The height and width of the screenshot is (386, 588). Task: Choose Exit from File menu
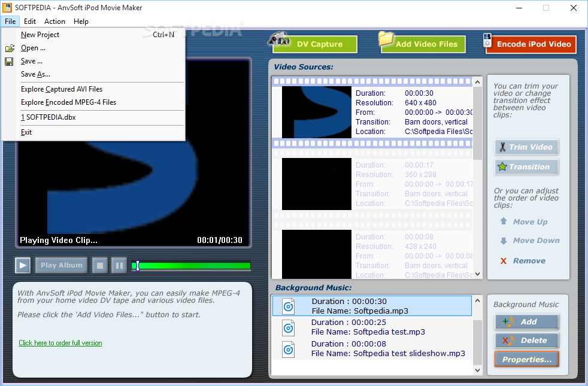pyautogui.click(x=93, y=132)
